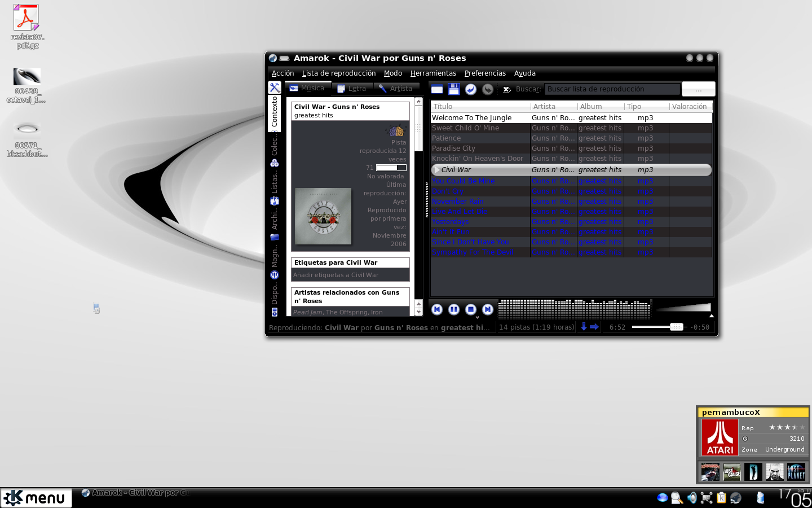Image resolution: width=812 pixels, height=508 pixels.
Task: Open the Archivos sidebar tab
Action: tap(275, 225)
